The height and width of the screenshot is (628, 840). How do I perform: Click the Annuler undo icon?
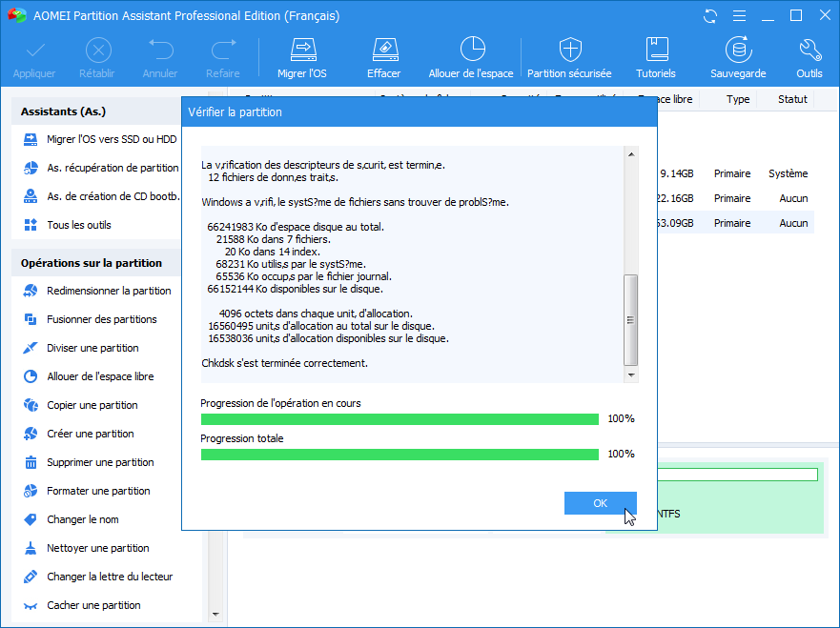tap(161, 50)
